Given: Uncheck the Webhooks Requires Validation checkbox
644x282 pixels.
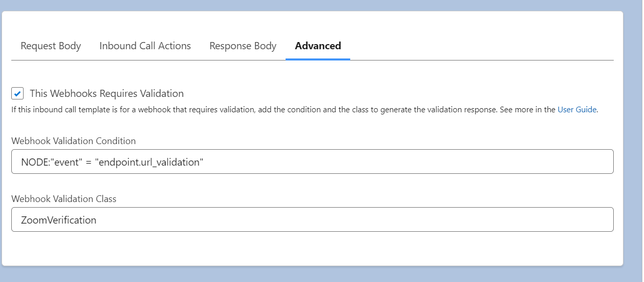Looking at the screenshot, I should tap(17, 94).
